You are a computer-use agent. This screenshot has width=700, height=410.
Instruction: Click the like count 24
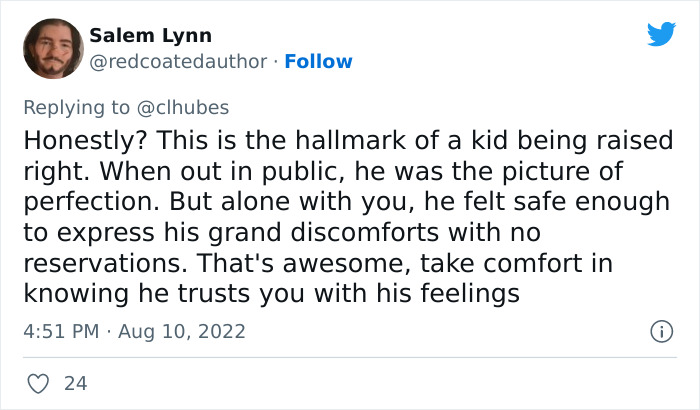click(x=74, y=383)
